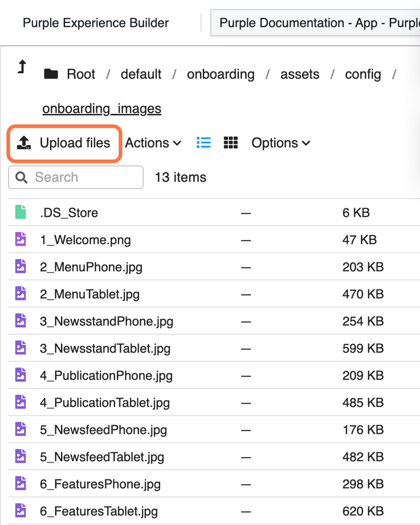Screen dimensions: 420x525
Task: Click the 203 KB size value
Action: point(363,267)
